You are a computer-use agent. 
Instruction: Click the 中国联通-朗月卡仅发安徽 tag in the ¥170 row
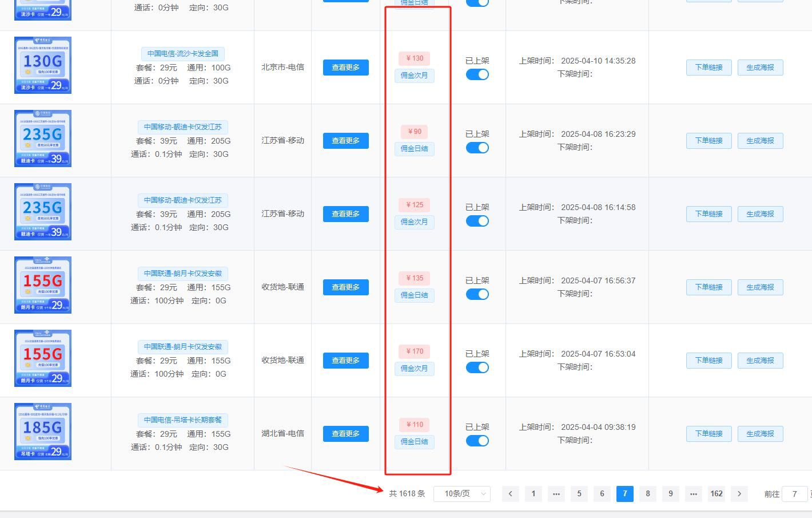click(x=183, y=347)
